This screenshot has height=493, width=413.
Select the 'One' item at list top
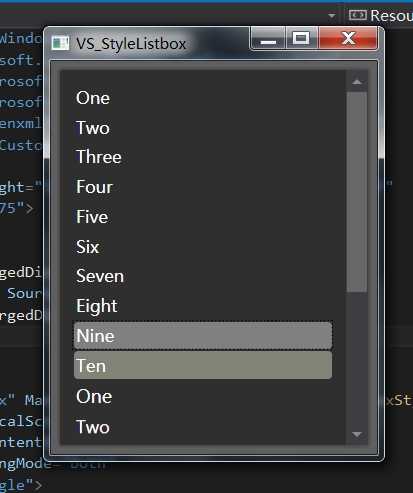click(x=203, y=98)
